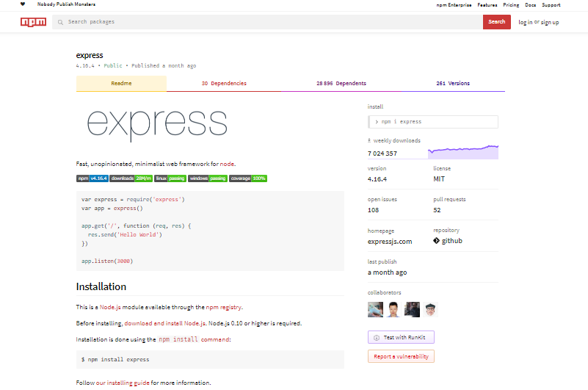The width and height of the screenshot is (588, 390).
Task: Open the Features menu link
Action: coord(487,5)
